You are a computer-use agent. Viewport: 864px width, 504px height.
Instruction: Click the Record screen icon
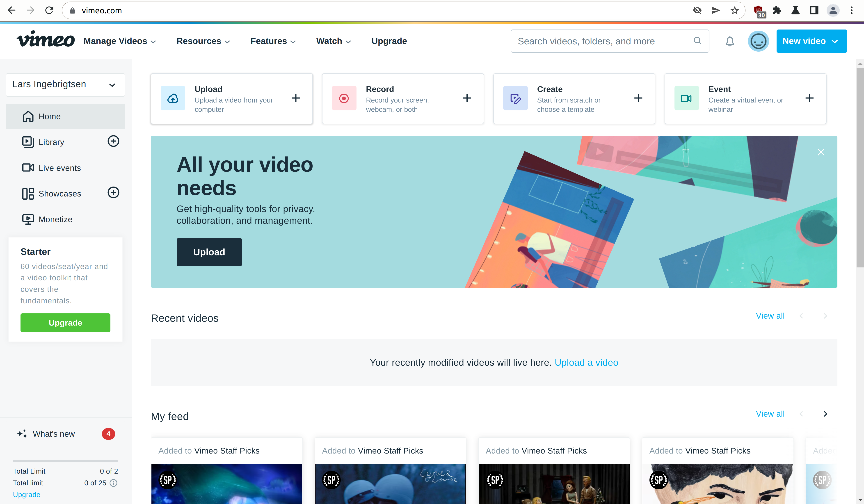click(x=344, y=98)
